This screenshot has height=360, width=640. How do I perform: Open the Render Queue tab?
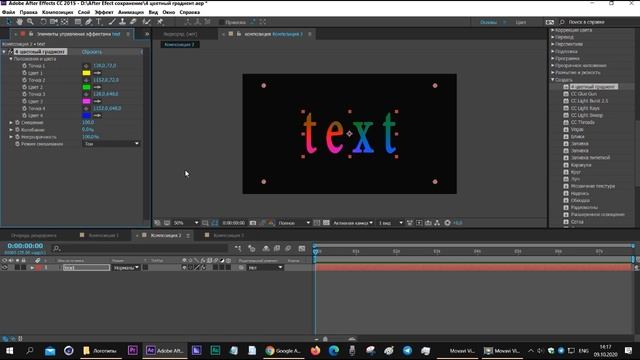pos(34,236)
